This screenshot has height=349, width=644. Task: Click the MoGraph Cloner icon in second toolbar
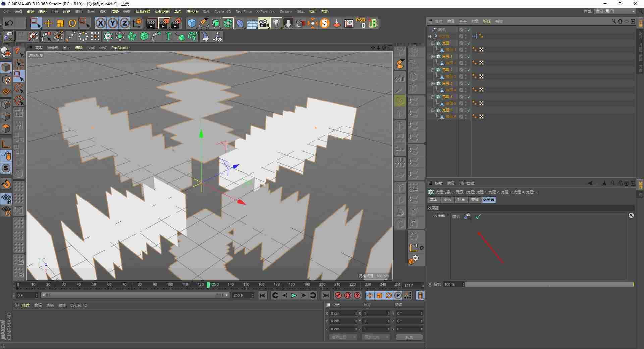pyautogui.click(x=108, y=36)
